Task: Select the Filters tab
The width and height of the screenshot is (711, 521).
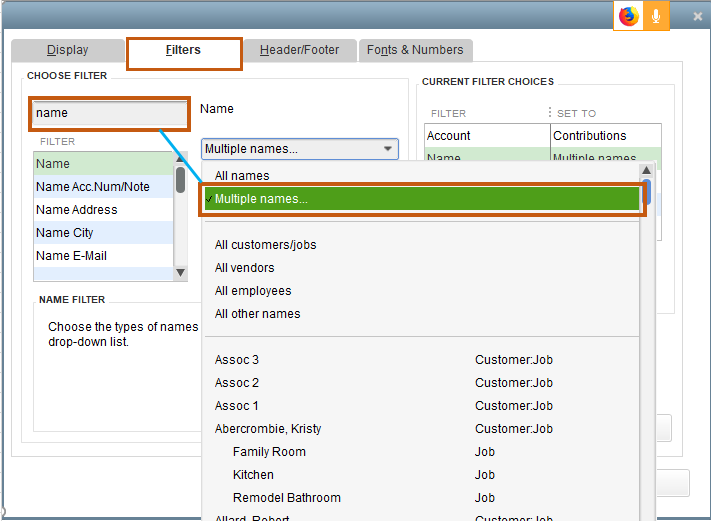Action: [183, 50]
